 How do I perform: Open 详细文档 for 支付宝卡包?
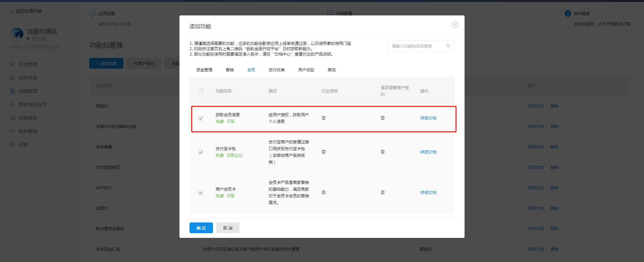[428, 152]
